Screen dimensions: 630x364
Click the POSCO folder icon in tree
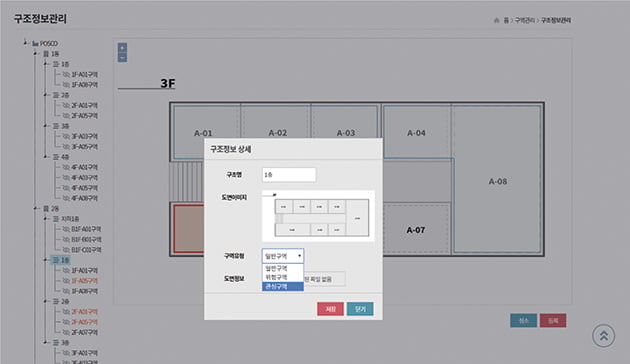click(x=35, y=43)
